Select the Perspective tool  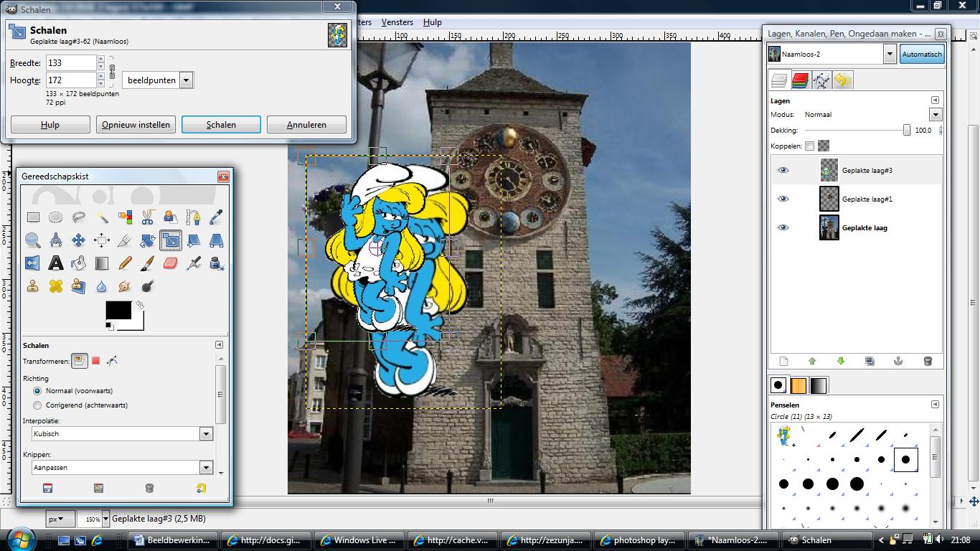(x=216, y=240)
